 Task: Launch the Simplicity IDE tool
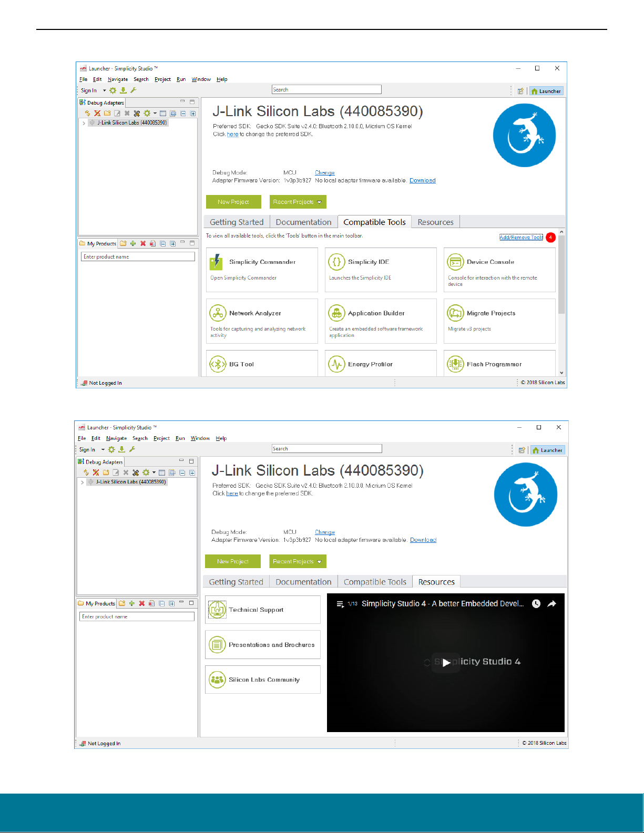point(381,270)
